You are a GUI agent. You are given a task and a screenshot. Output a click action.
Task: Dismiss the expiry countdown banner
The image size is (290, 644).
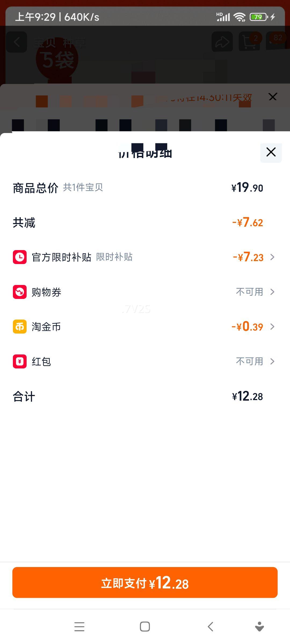(273, 97)
